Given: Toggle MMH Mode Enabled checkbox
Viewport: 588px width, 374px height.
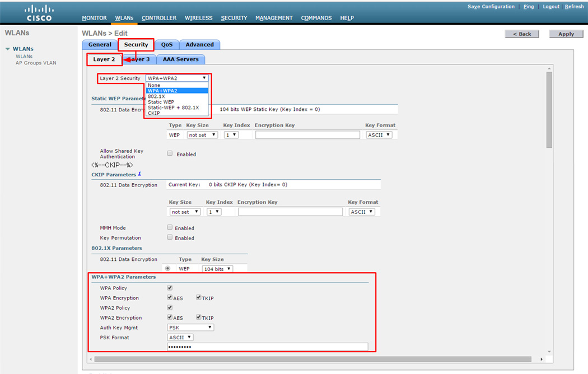Looking at the screenshot, I should pyautogui.click(x=170, y=227).
